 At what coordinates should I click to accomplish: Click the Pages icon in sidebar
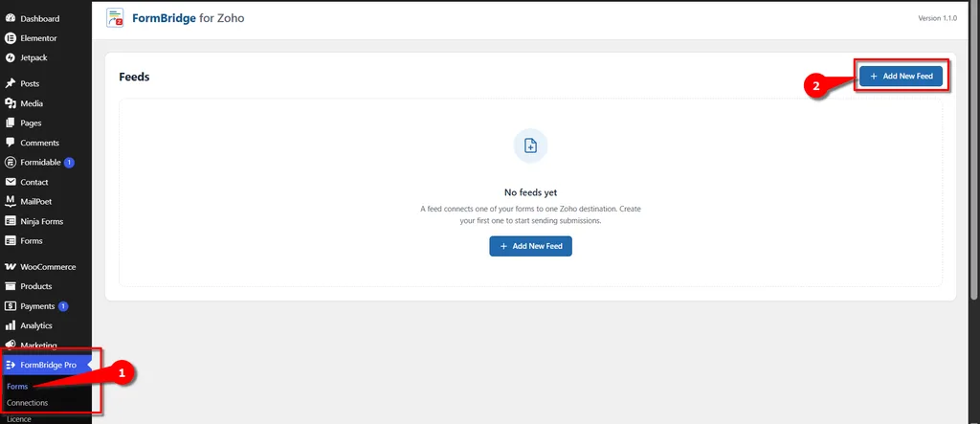tap(10, 123)
